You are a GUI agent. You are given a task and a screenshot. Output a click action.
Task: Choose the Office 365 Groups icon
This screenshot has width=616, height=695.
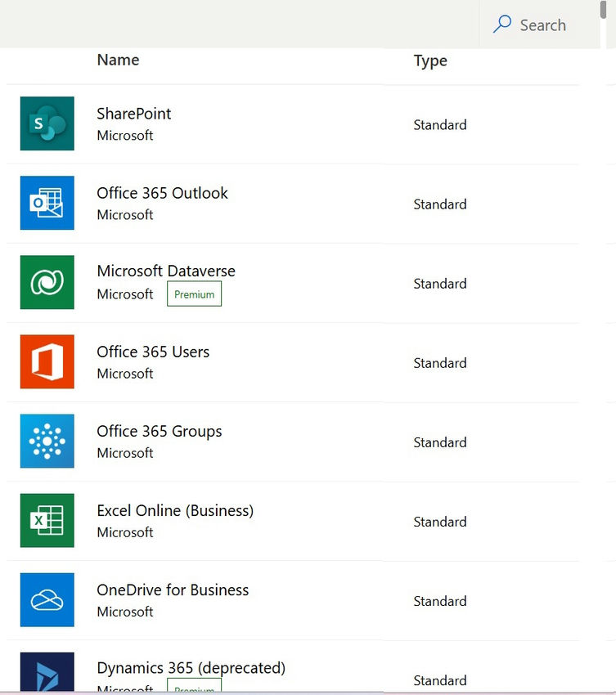(47, 441)
